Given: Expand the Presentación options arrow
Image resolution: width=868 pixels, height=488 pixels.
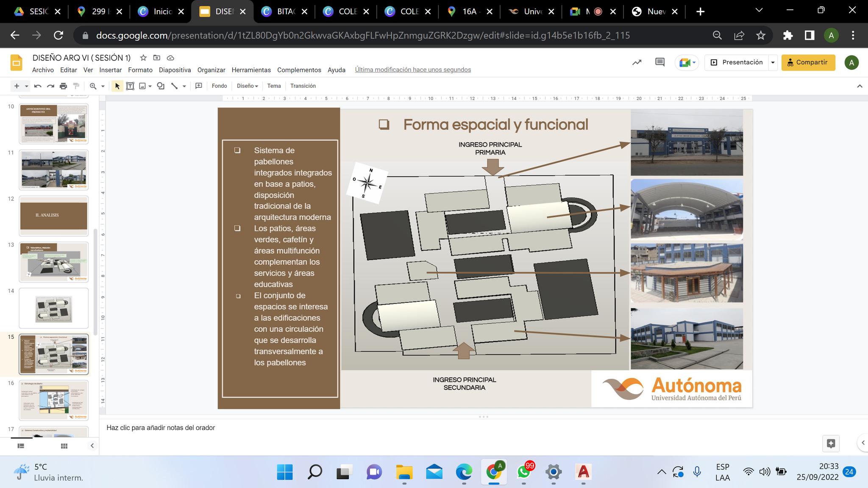Looking at the screenshot, I should point(773,62).
